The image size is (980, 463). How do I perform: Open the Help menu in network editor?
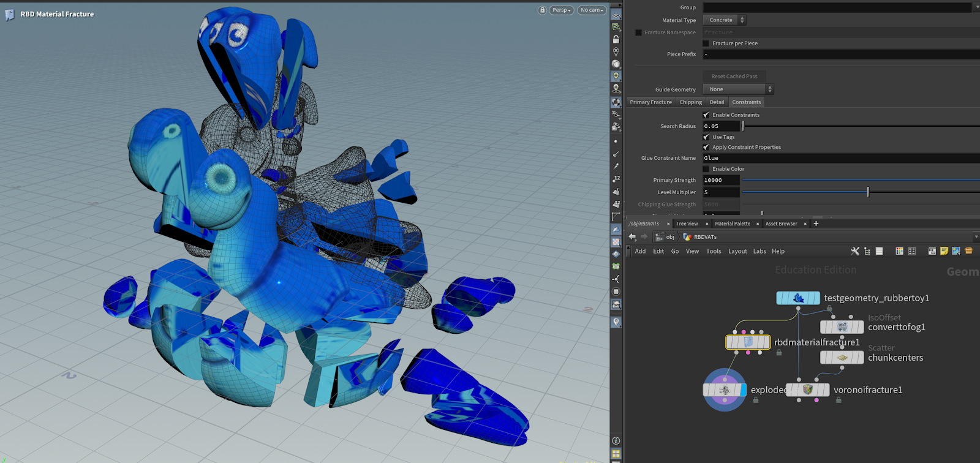tap(778, 251)
